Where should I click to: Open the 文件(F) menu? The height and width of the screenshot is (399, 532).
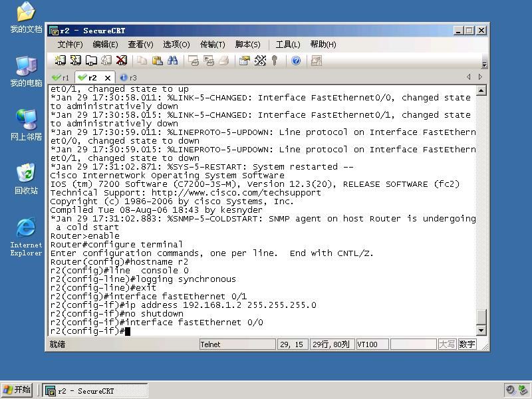[x=70, y=45]
